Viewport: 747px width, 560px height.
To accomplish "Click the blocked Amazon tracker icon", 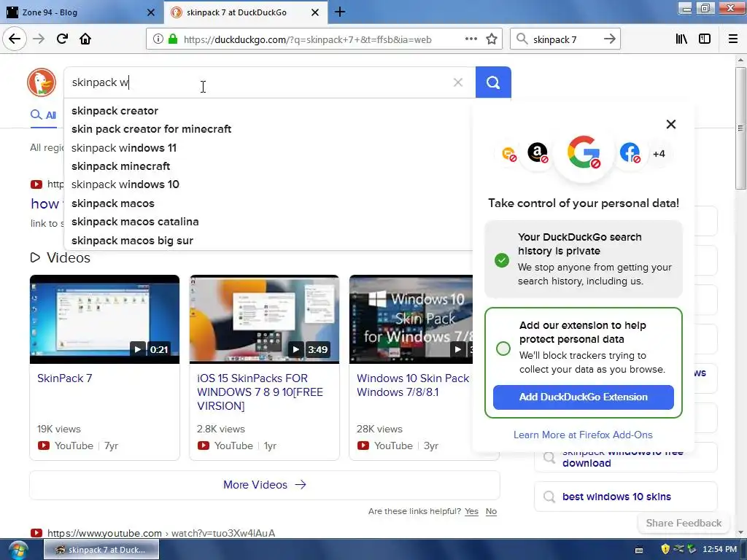I will tap(538, 153).
